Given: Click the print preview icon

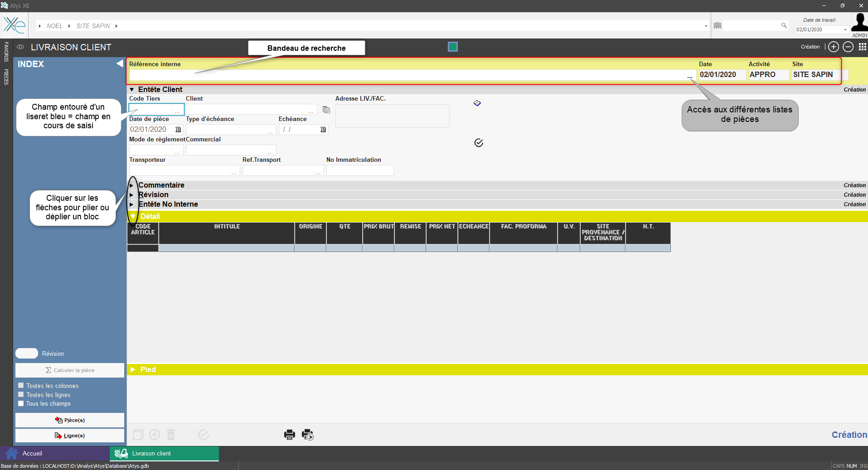Looking at the screenshot, I should click(x=308, y=435).
